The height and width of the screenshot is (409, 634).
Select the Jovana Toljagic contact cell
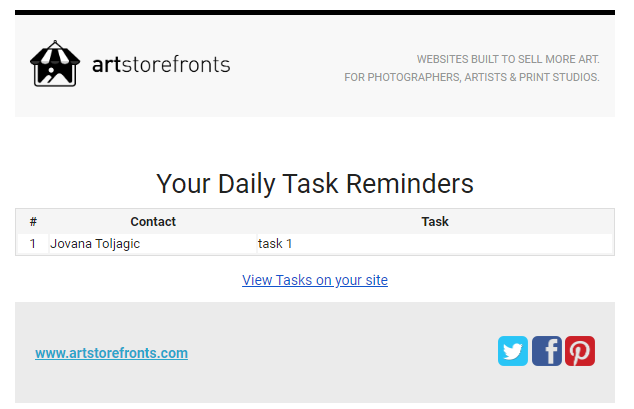coord(97,243)
